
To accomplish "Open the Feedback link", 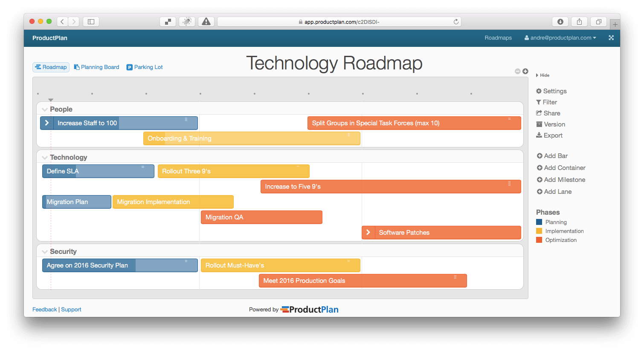I will 44,309.
